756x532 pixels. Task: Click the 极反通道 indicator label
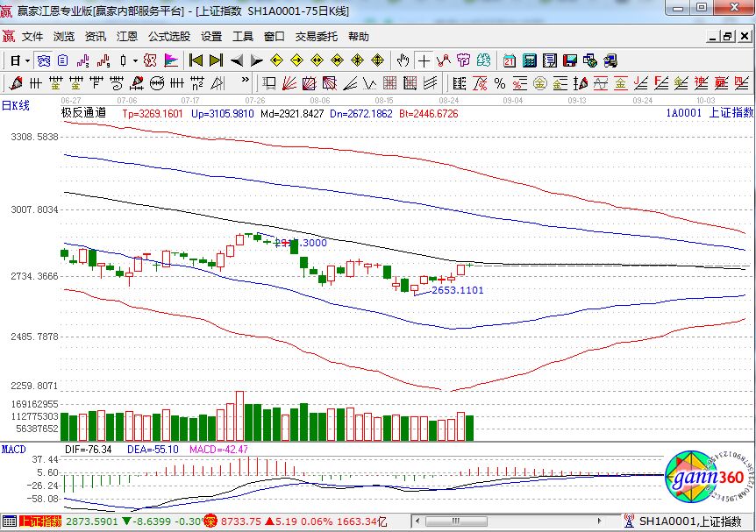83,113
